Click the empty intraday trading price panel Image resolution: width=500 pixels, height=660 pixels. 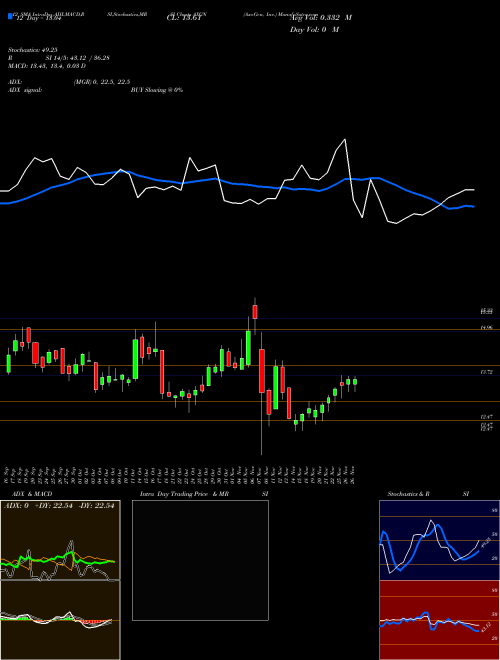pyautogui.click(x=200, y=560)
